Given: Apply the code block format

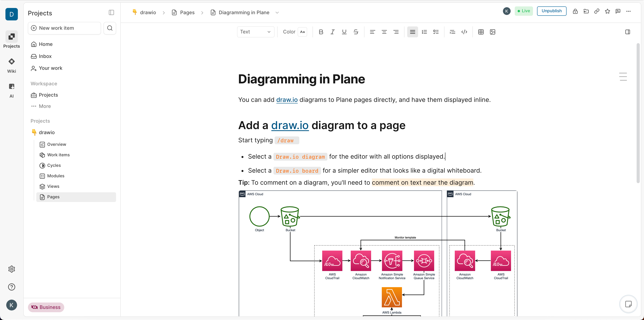Looking at the screenshot, I should click(x=464, y=32).
